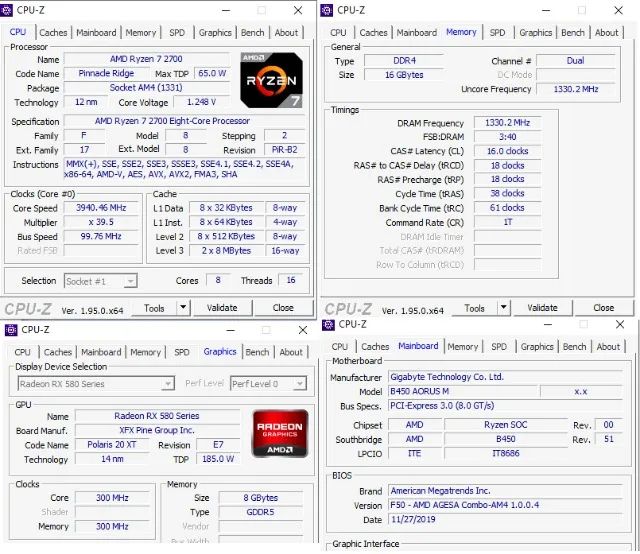Switch to CPU tab in Graphics tab window

click(x=22, y=352)
